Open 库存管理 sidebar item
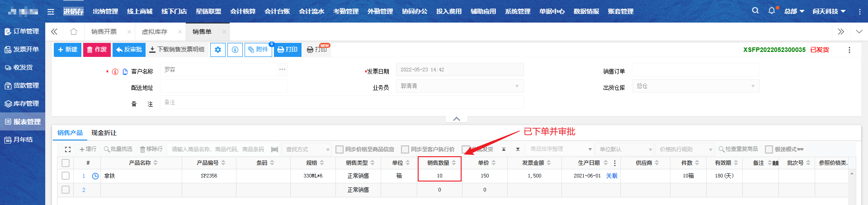This screenshot has width=868, height=205. click(x=22, y=103)
